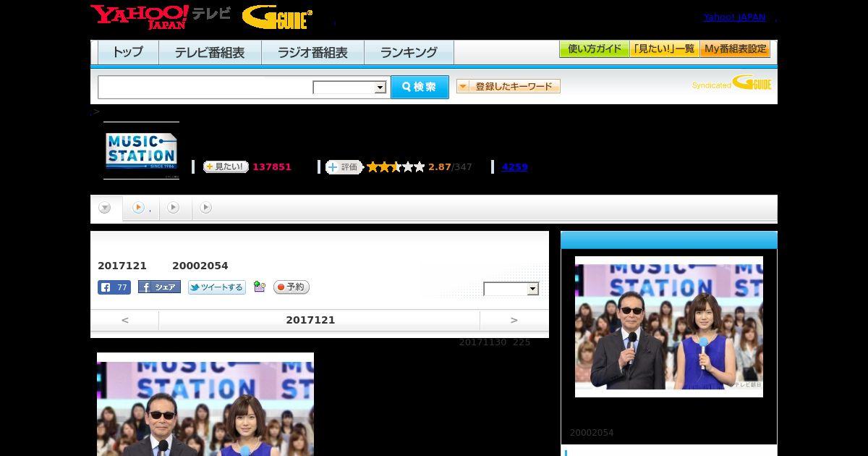Click the large Music Station image in the sidebar
This screenshot has width=868, height=456.
[669, 326]
